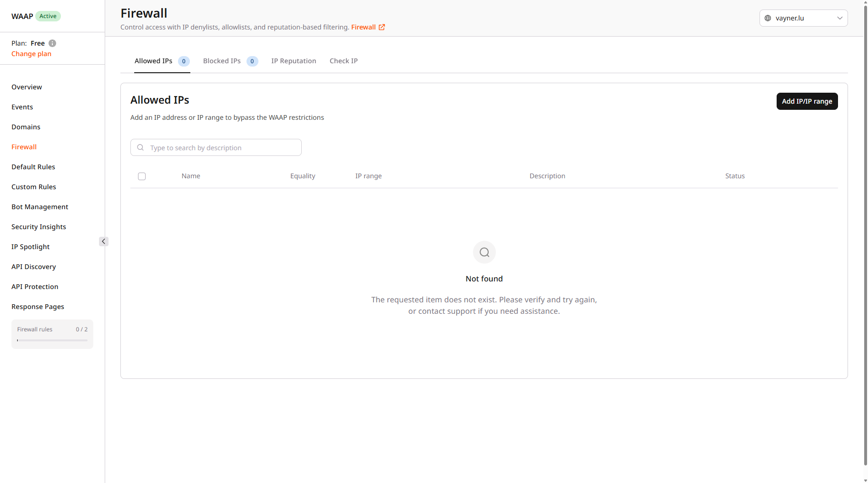Go to Bot Management in sidebar

coord(40,207)
